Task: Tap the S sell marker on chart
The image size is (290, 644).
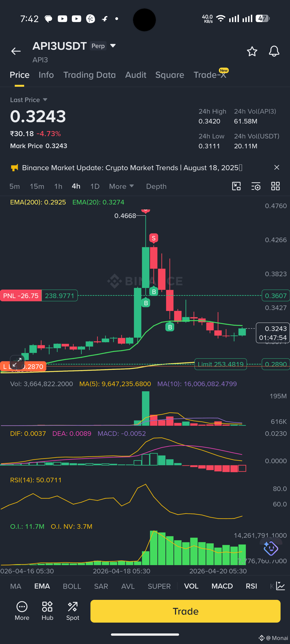Action: pos(154,238)
